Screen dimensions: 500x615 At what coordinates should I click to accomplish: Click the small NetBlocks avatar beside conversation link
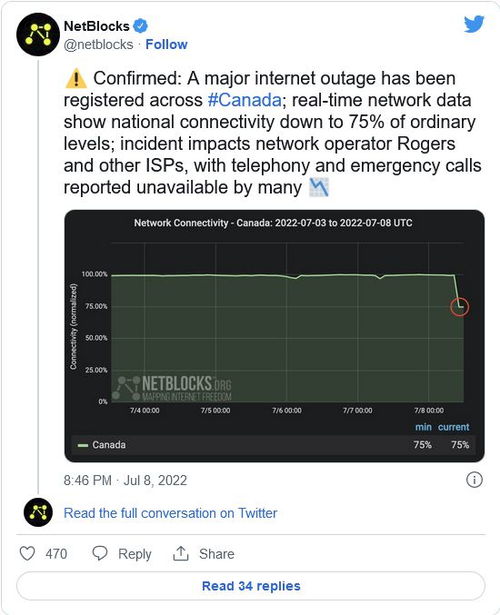pyautogui.click(x=38, y=512)
